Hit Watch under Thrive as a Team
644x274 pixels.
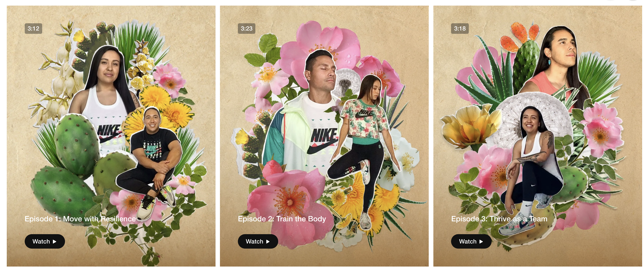click(x=471, y=241)
